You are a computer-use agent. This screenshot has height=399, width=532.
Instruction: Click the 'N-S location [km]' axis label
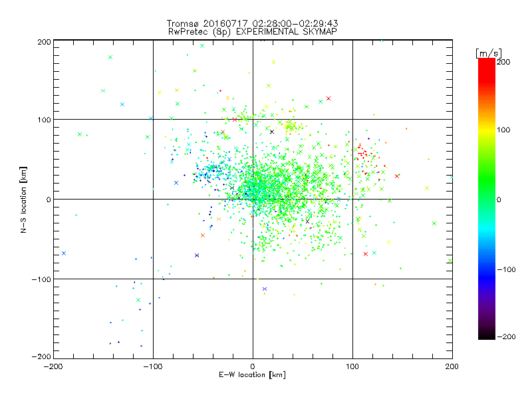coord(23,200)
